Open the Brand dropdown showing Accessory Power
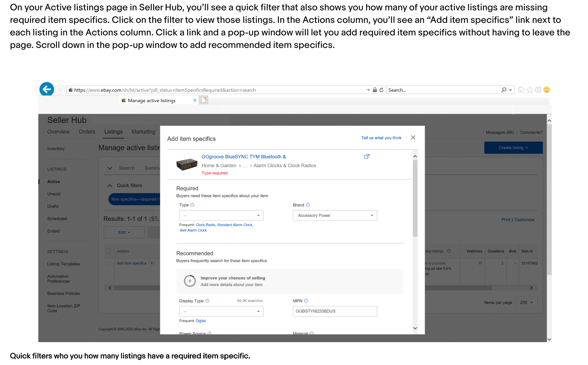The image size is (588, 365). (335, 216)
